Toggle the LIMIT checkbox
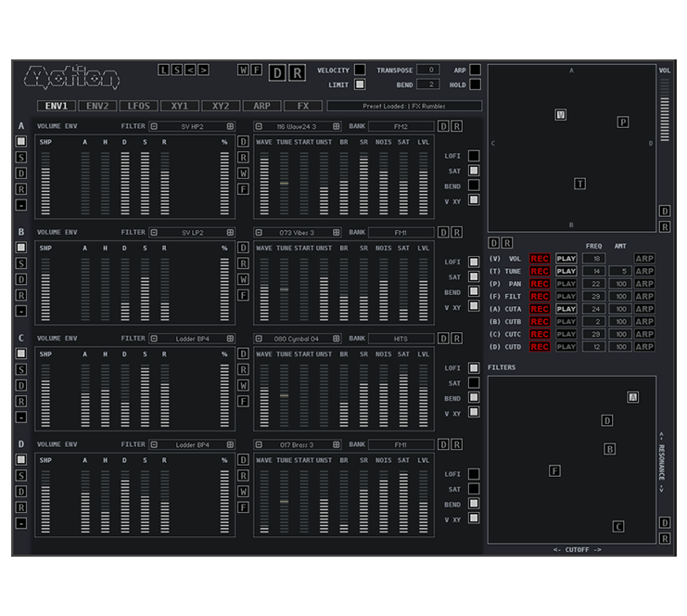This screenshot has height=616, width=687. pyautogui.click(x=360, y=84)
